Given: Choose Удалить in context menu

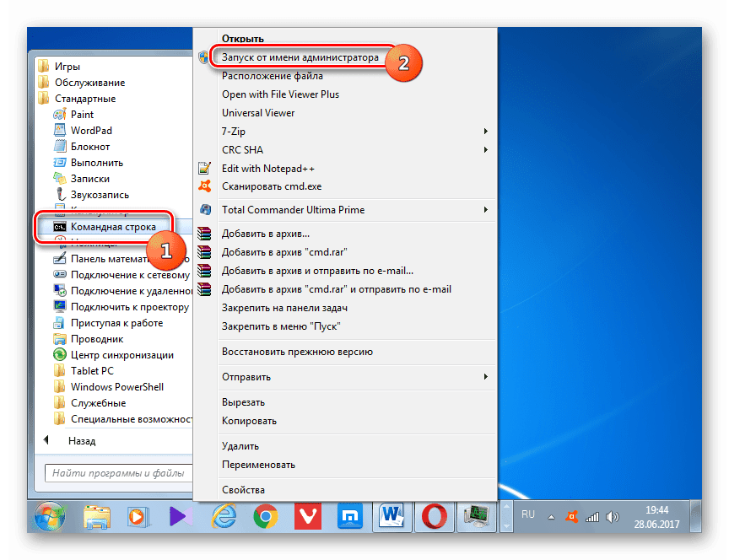Looking at the screenshot, I should [x=240, y=445].
